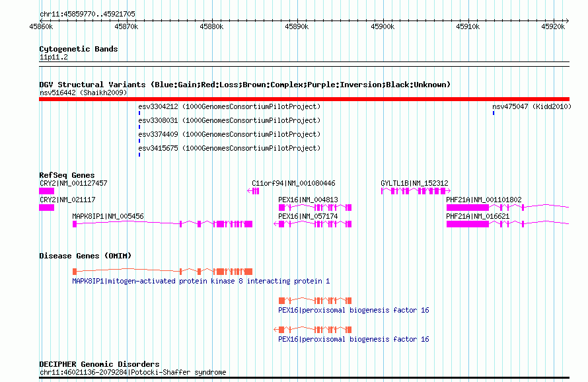
Task: Open the upper PEX16 peroxisomal biogenesis factor 16 link
Action: [x=353, y=311]
